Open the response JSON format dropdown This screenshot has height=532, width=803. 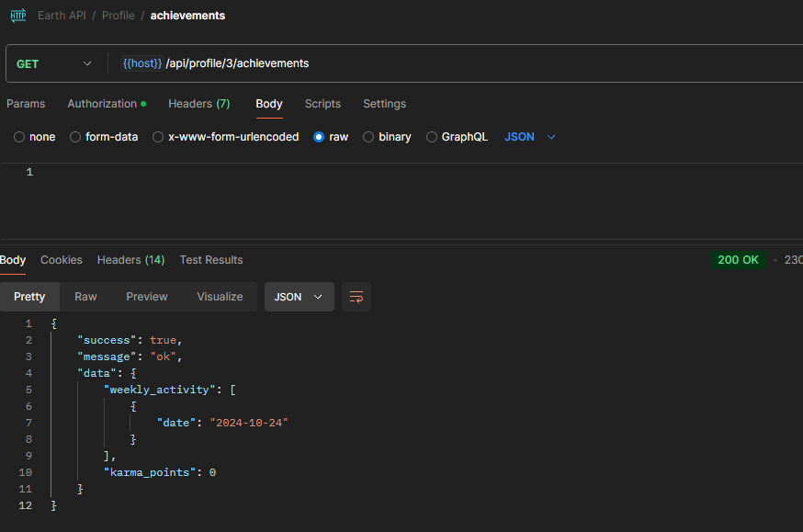(x=299, y=297)
